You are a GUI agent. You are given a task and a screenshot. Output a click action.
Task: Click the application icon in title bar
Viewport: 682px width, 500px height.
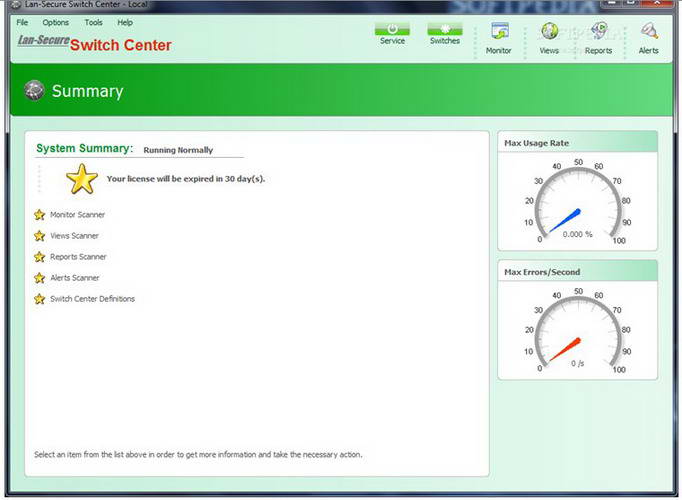pyautogui.click(x=15, y=5)
